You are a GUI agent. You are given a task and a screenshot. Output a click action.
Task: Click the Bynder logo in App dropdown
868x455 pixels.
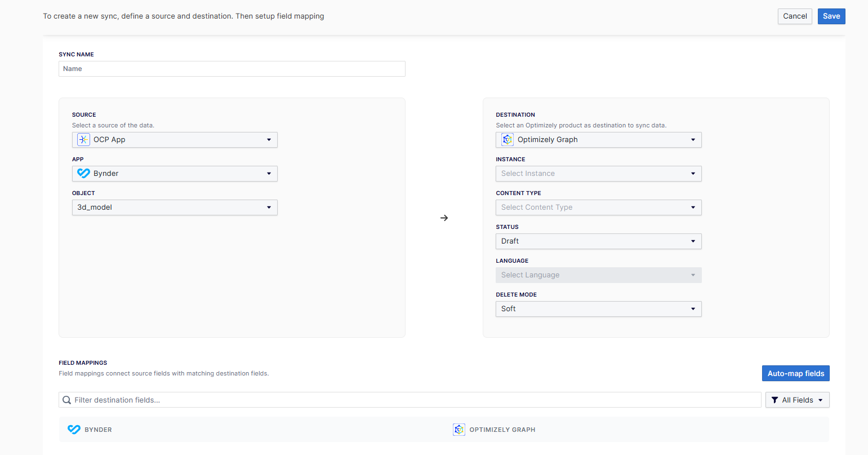point(83,174)
